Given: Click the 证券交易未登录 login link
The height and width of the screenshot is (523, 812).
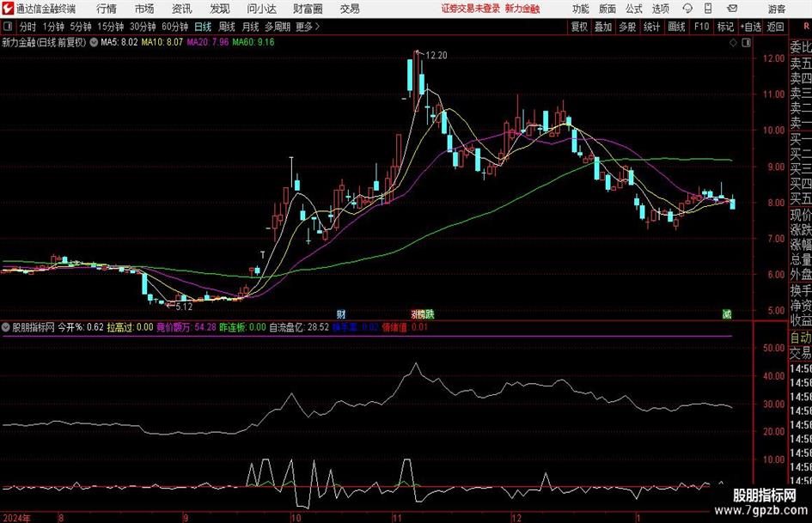Looking at the screenshot, I should (471, 9).
